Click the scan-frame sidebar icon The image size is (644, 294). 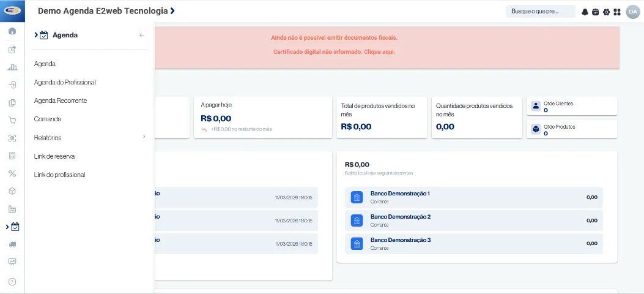[12, 138]
